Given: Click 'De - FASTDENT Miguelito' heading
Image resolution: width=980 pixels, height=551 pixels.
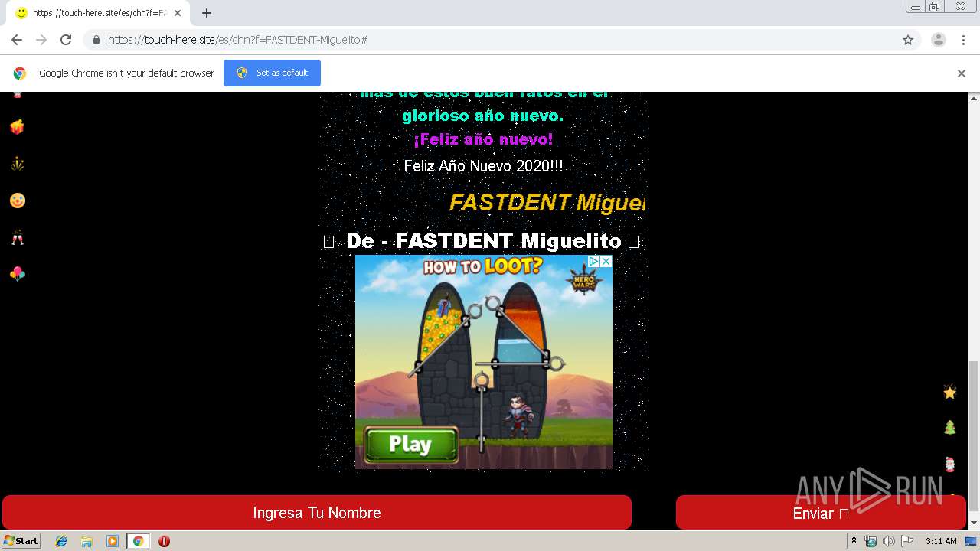Looking at the screenshot, I should coord(484,241).
